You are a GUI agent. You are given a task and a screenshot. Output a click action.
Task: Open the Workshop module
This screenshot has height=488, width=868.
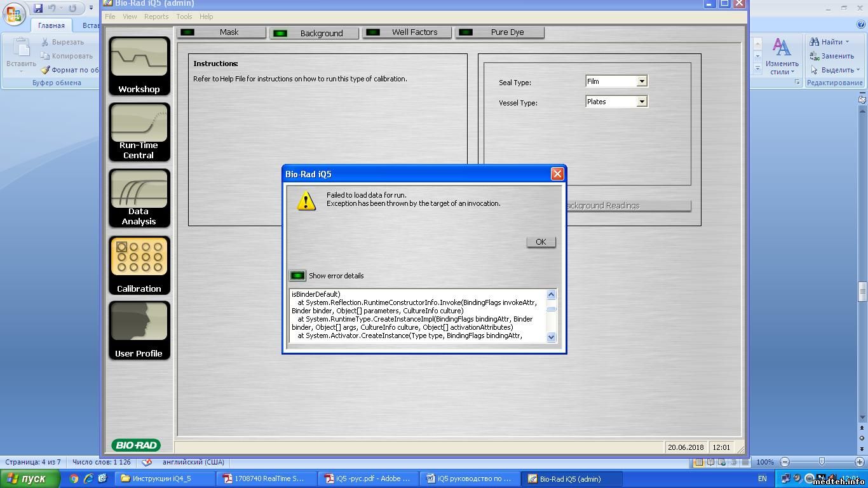point(139,66)
